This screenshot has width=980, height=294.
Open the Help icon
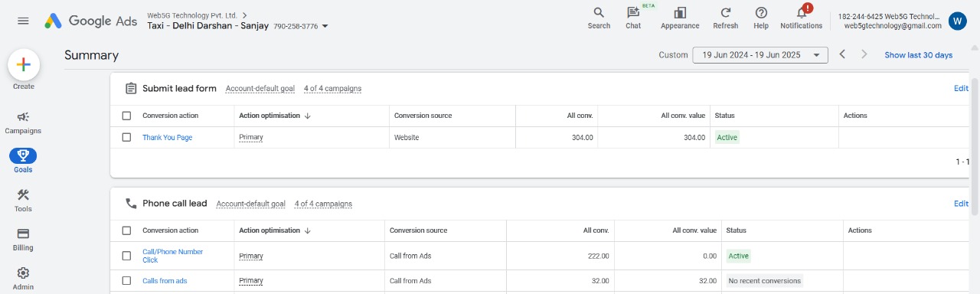(761, 12)
